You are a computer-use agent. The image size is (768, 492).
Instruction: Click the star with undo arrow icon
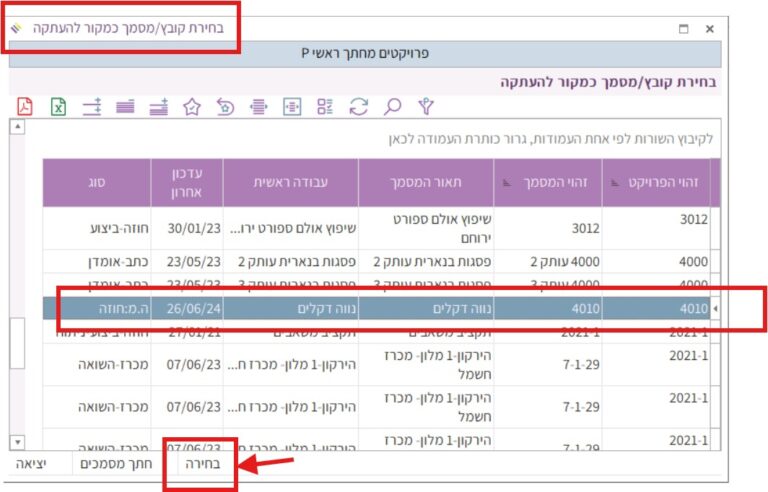[x=226, y=106]
